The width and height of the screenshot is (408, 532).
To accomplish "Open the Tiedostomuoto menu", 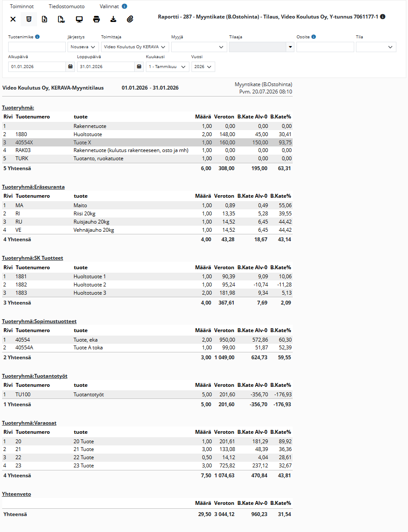I will (67, 6).
